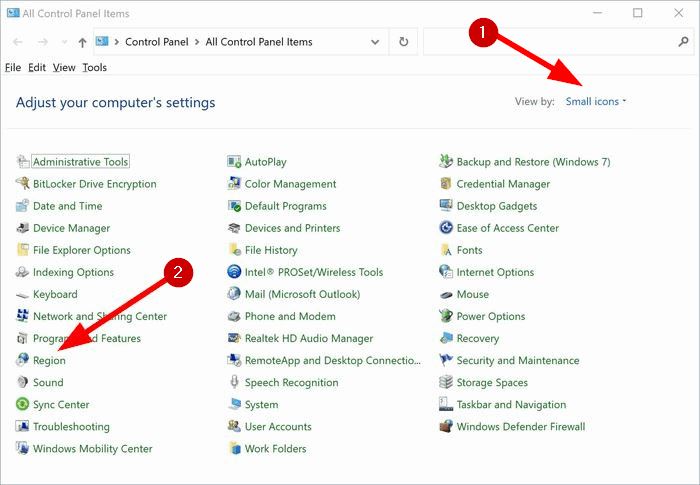The height and width of the screenshot is (485, 700).
Task: Click the Indexing Options icon
Action: [x=23, y=272]
